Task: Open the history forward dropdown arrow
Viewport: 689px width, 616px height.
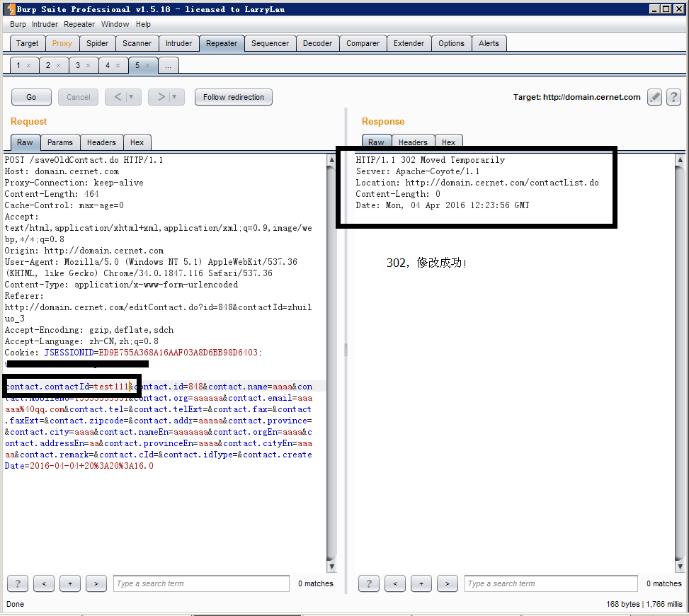Action: coord(174,97)
